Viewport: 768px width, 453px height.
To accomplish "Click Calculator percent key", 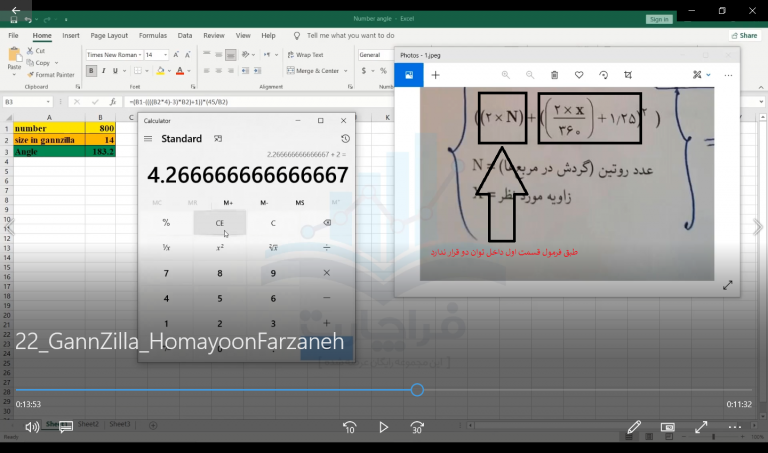I will [166, 223].
